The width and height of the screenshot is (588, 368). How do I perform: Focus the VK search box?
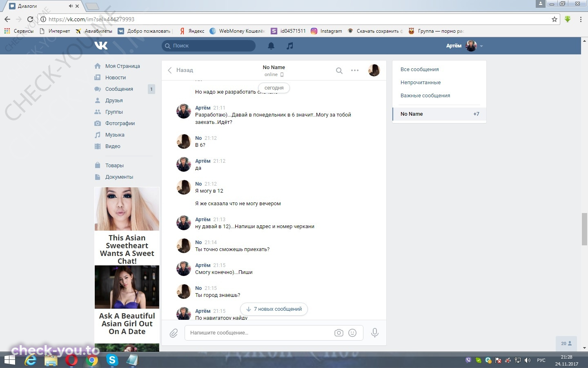tap(209, 46)
